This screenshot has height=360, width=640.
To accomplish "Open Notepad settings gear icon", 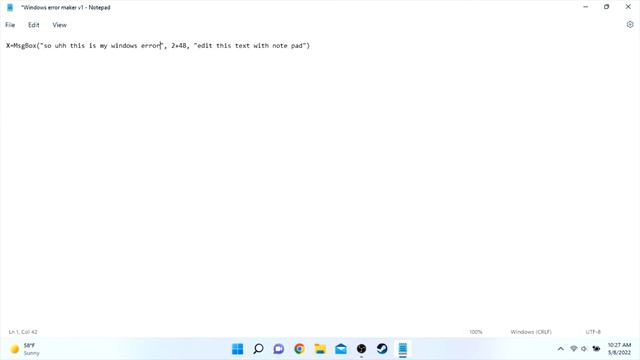I will coord(630,24).
